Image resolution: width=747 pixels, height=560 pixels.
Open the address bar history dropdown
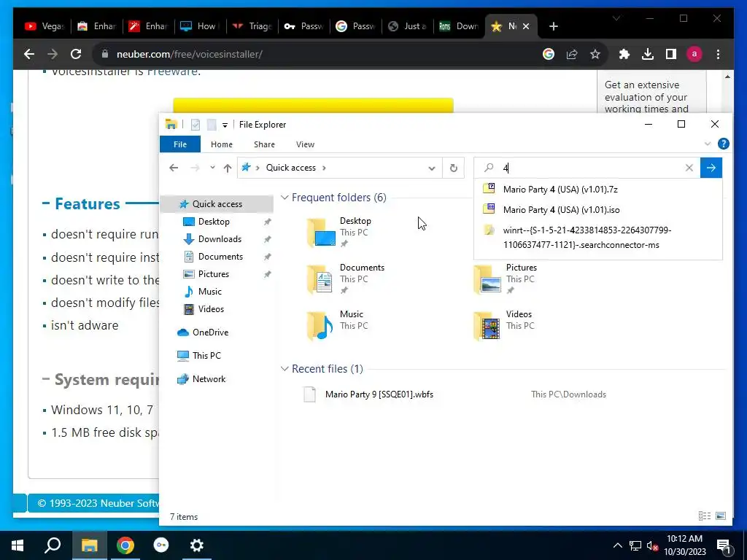coord(432,168)
